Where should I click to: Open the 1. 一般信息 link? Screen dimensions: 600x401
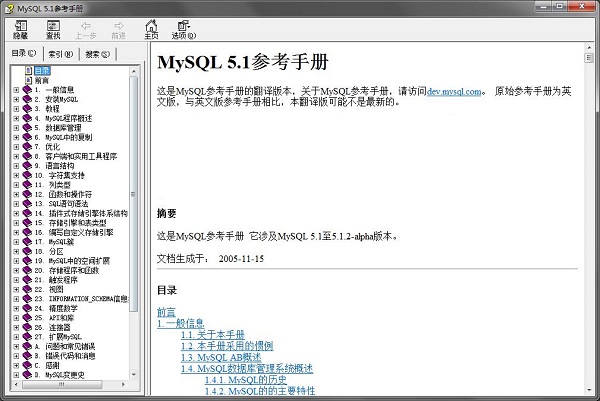[181, 323]
